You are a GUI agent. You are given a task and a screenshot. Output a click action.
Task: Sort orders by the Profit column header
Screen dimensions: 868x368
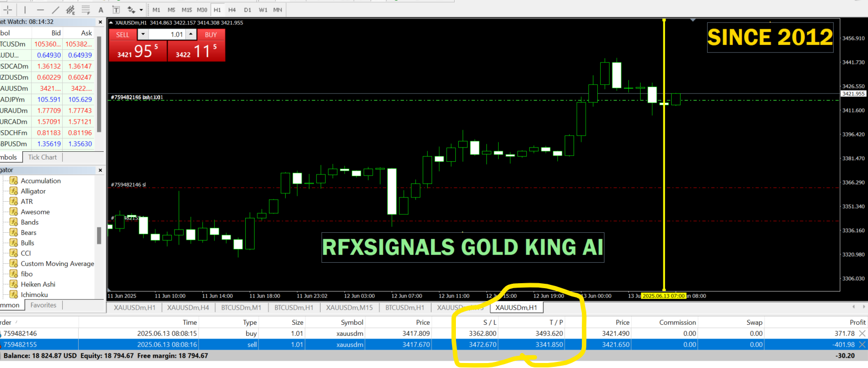[857, 322]
